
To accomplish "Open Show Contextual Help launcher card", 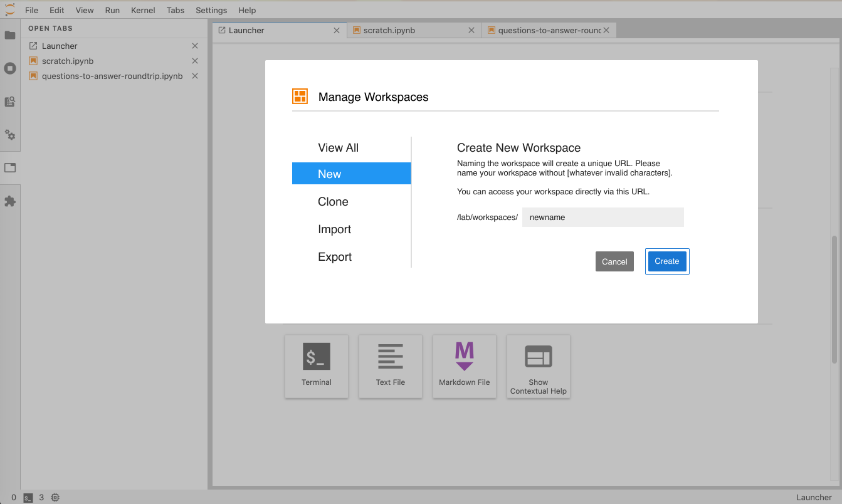I will coord(539,366).
